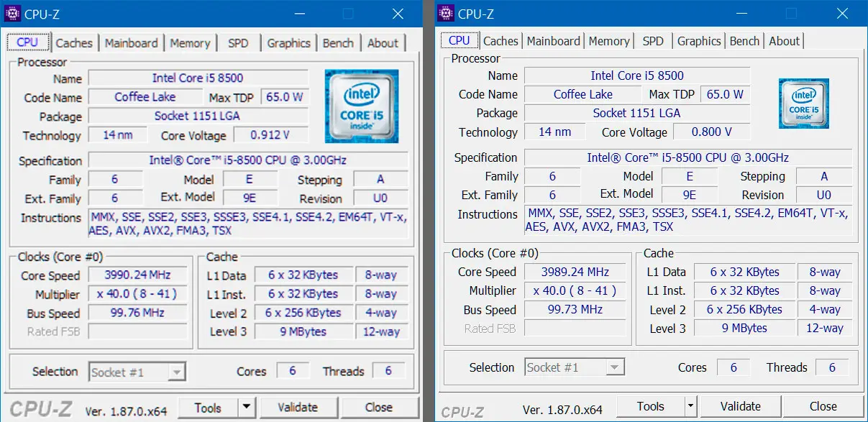Click Revision U0 in right window
Screen dimensions: 868x422
pyautogui.click(x=824, y=195)
